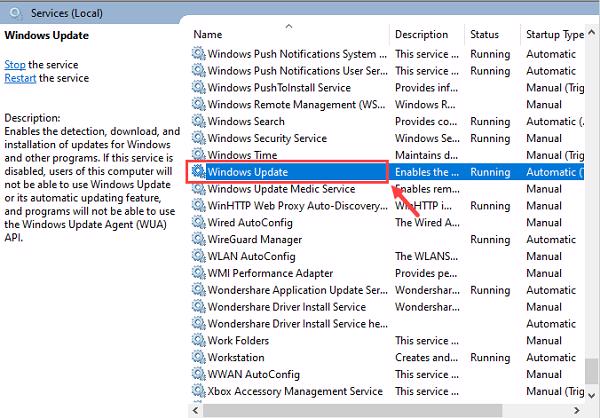The width and height of the screenshot is (600, 418).
Task: Click gear icon of Work Folders
Action: 199,340
